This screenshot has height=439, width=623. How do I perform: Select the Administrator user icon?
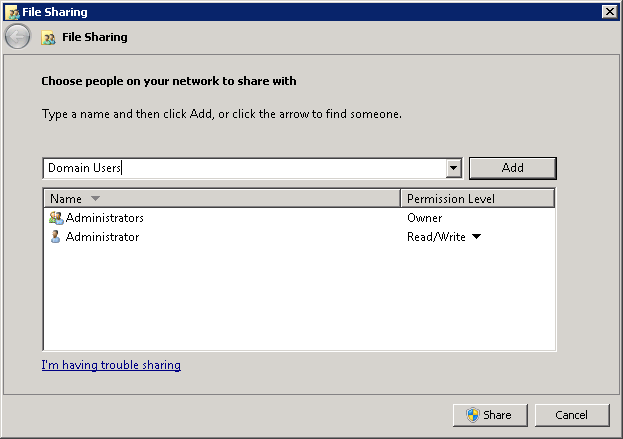56,237
